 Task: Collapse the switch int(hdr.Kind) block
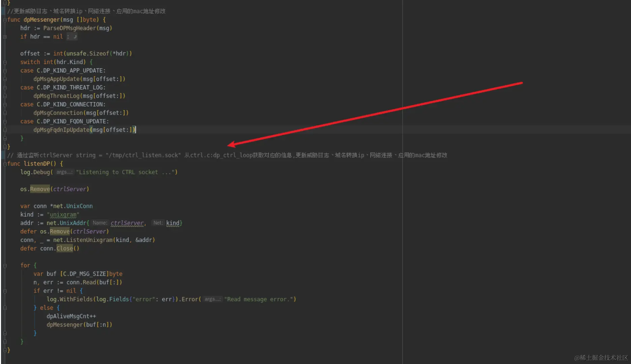(5, 62)
